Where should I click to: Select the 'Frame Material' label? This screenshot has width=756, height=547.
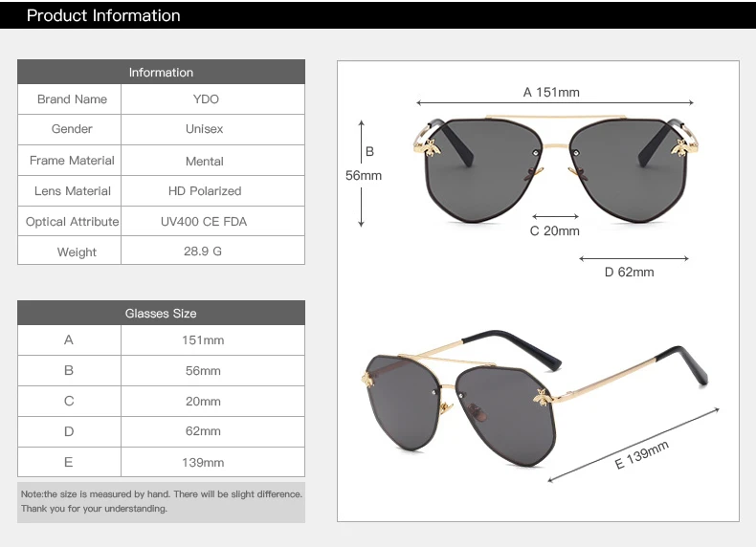coord(72,161)
